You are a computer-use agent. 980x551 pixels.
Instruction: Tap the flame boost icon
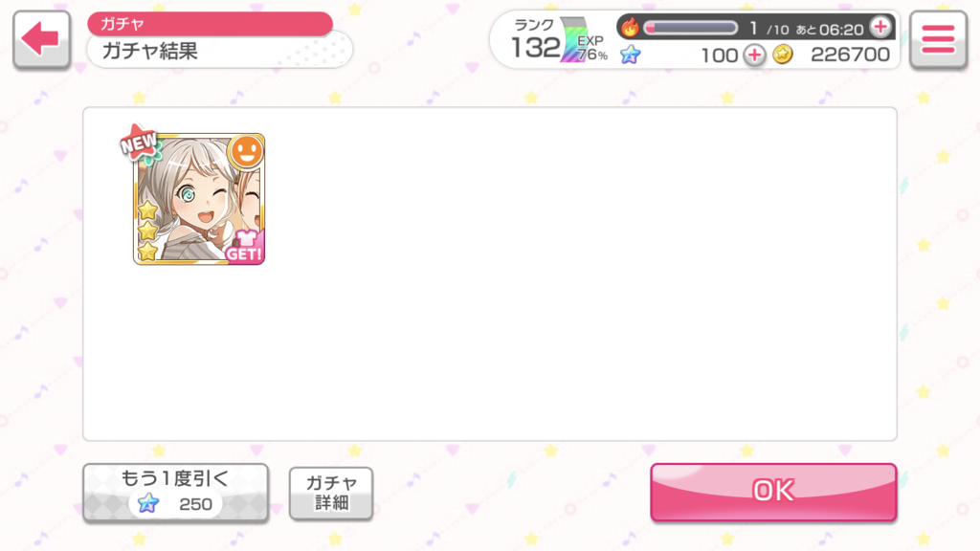(630, 28)
